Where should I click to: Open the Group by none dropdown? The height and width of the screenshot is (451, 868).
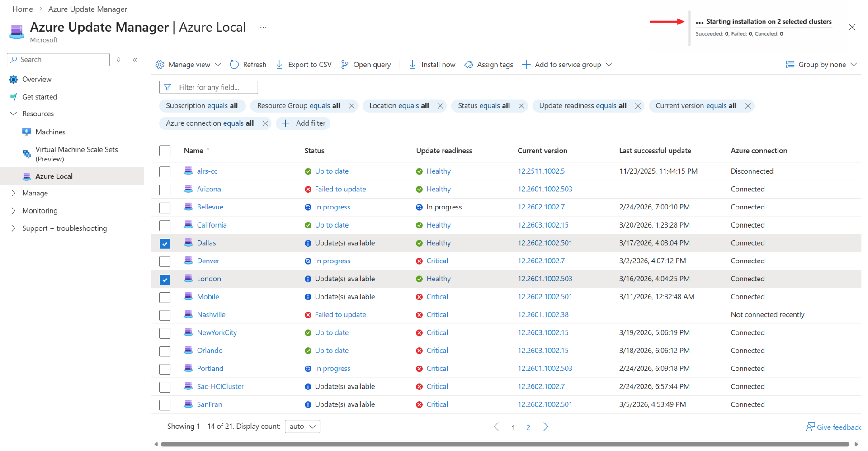coord(821,65)
